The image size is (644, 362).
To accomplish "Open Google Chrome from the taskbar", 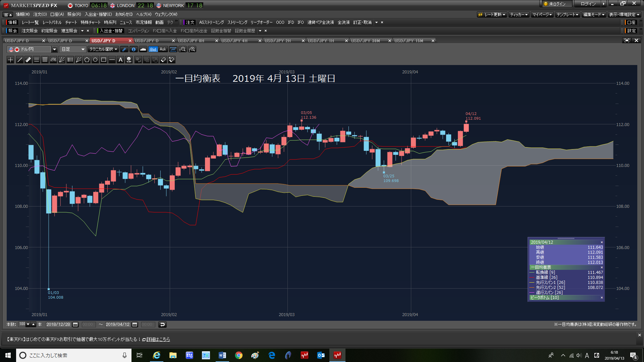I will [x=239, y=355].
